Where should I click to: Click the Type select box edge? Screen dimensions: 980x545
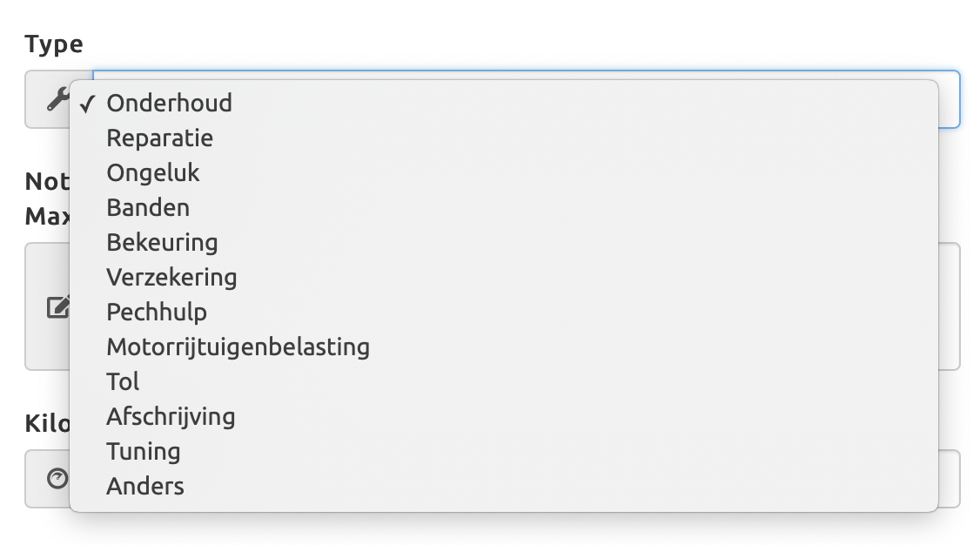click(950, 100)
